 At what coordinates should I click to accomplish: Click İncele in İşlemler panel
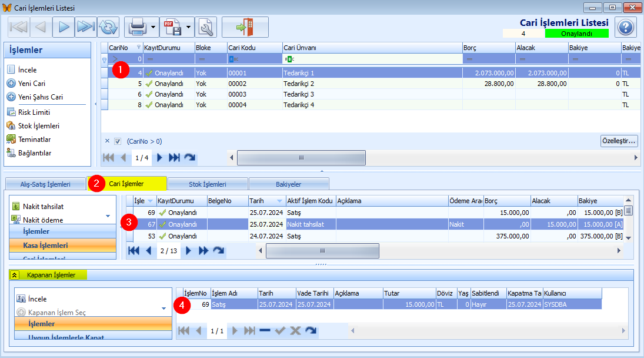[x=27, y=70]
